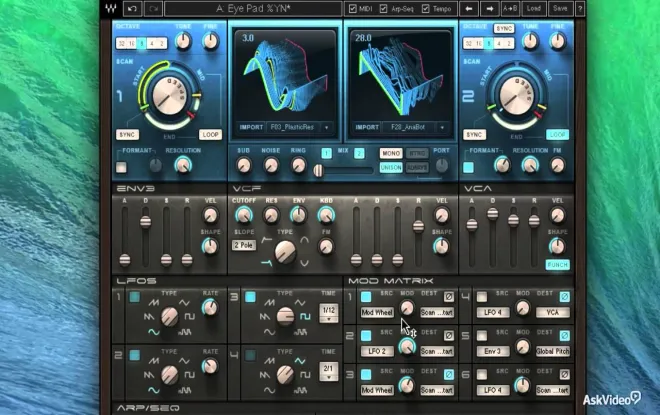Enable mod matrix slot 5 square
Viewport: 660px width, 415px height.
pyautogui.click(x=482, y=335)
